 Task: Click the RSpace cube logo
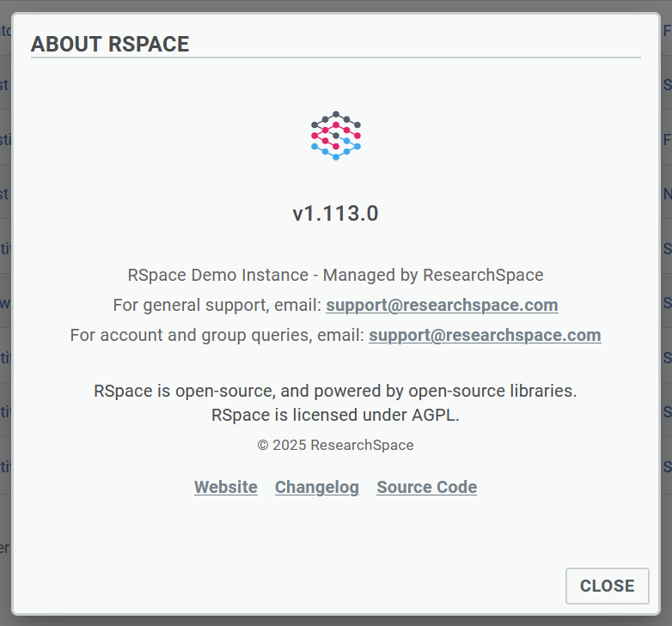(336, 136)
